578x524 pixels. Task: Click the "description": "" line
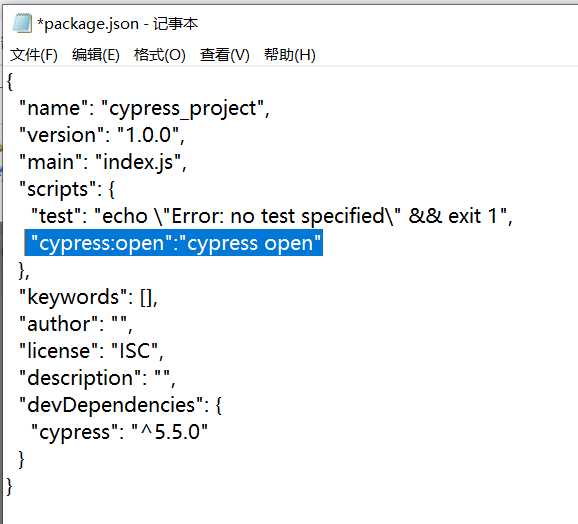97,378
